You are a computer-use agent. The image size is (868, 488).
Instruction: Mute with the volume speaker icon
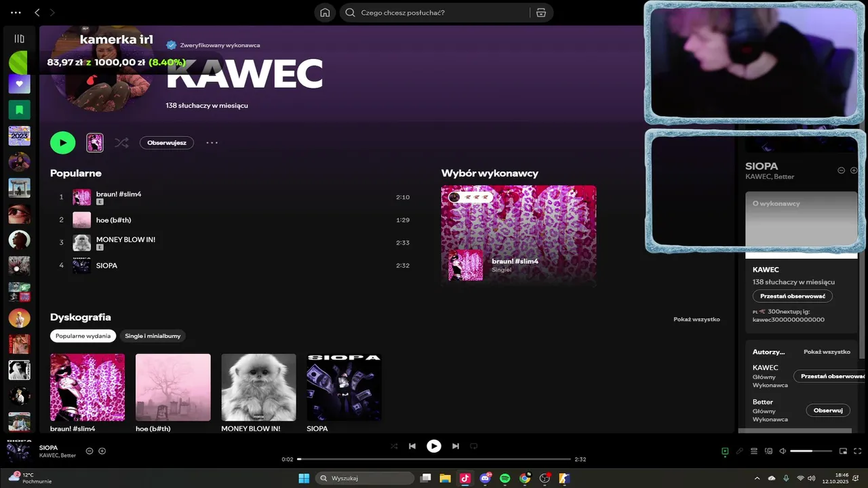point(783,451)
